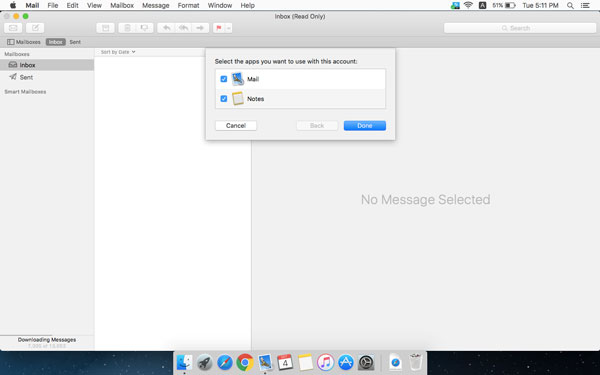Open the Apple menu
600x375 pixels.
13,5
